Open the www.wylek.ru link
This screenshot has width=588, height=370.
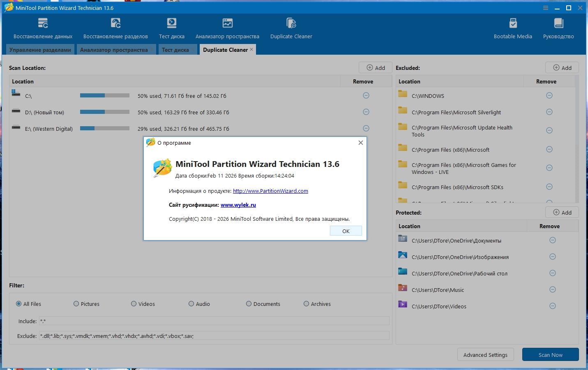tap(238, 205)
